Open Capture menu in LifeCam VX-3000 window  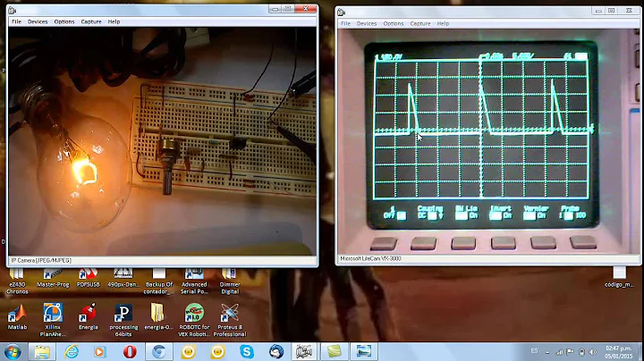[420, 24]
